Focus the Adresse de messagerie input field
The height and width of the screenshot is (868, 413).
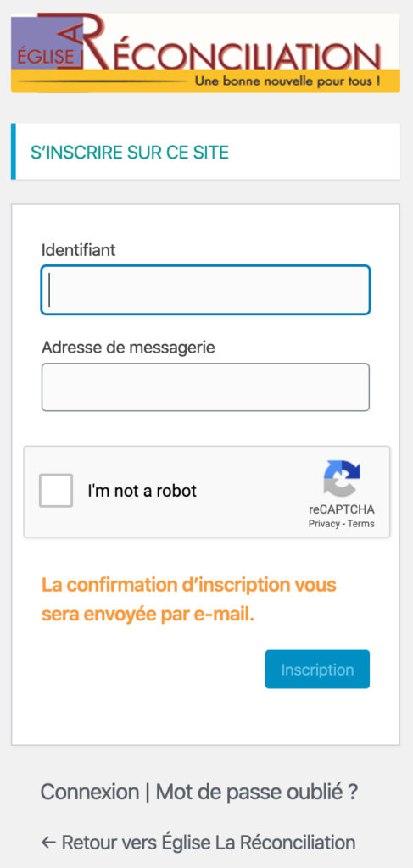tap(205, 387)
